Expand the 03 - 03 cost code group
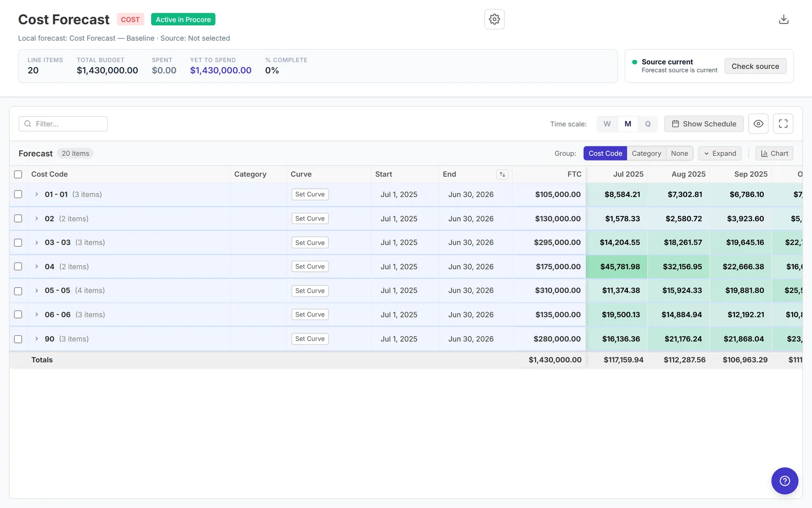This screenshot has height=508, width=812. click(37, 243)
